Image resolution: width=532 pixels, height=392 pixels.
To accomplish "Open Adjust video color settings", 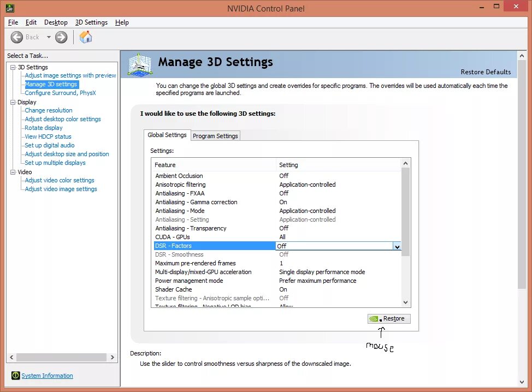I will [60, 180].
